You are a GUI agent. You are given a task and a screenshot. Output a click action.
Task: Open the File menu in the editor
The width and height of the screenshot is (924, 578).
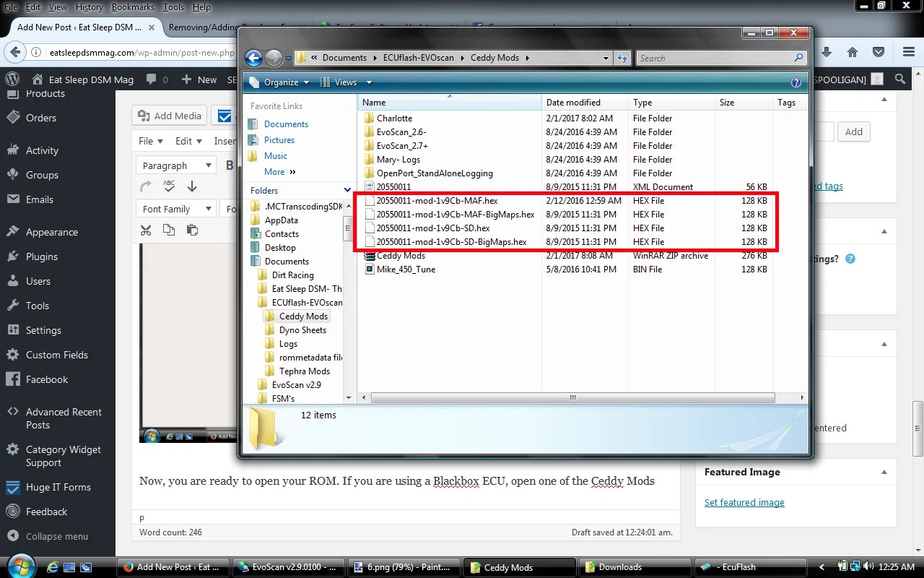click(150, 141)
